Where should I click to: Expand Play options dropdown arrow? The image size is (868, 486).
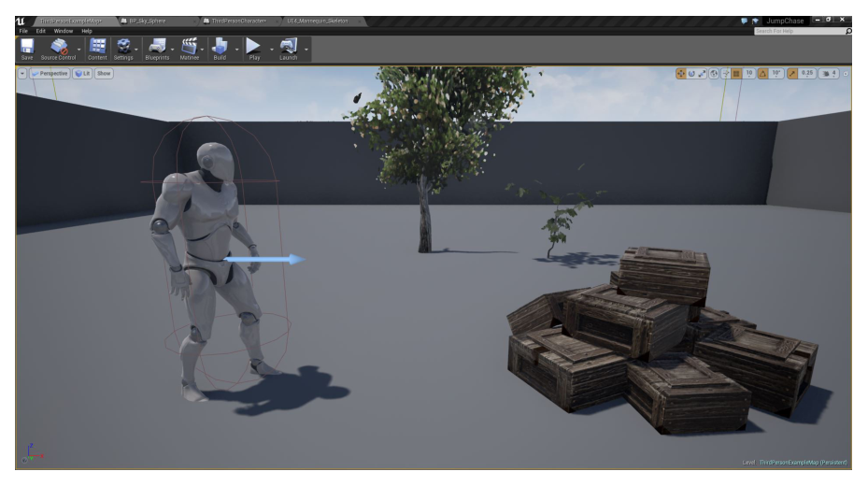click(271, 50)
